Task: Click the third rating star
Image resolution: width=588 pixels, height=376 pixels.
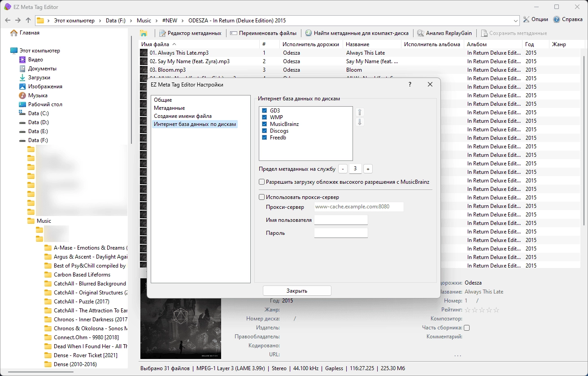Action: (x=482, y=310)
